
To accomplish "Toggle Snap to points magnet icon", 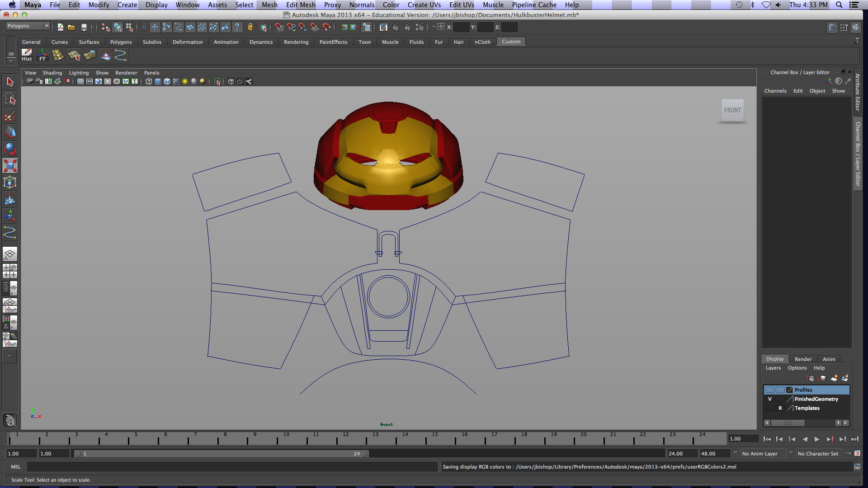I will pos(302,27).
